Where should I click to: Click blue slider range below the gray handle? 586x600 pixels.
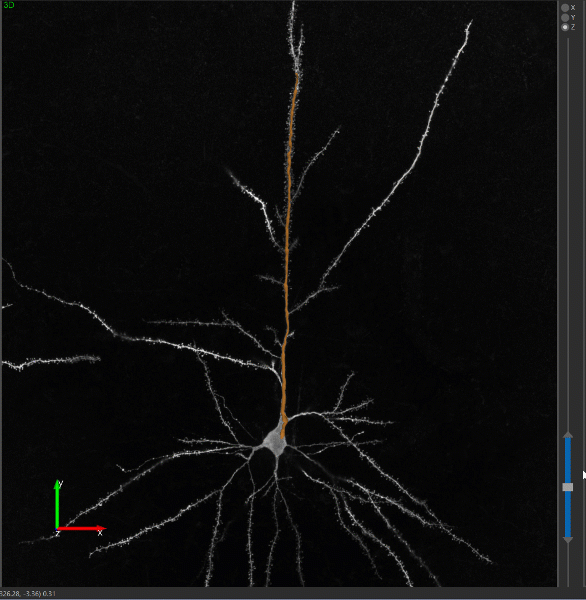coord(568,514)
